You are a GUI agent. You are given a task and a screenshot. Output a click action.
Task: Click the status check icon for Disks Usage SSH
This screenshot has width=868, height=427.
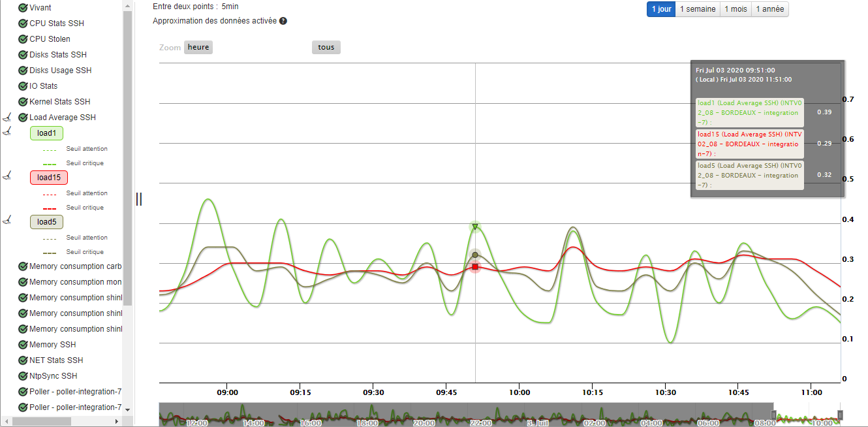coord(23,71)
